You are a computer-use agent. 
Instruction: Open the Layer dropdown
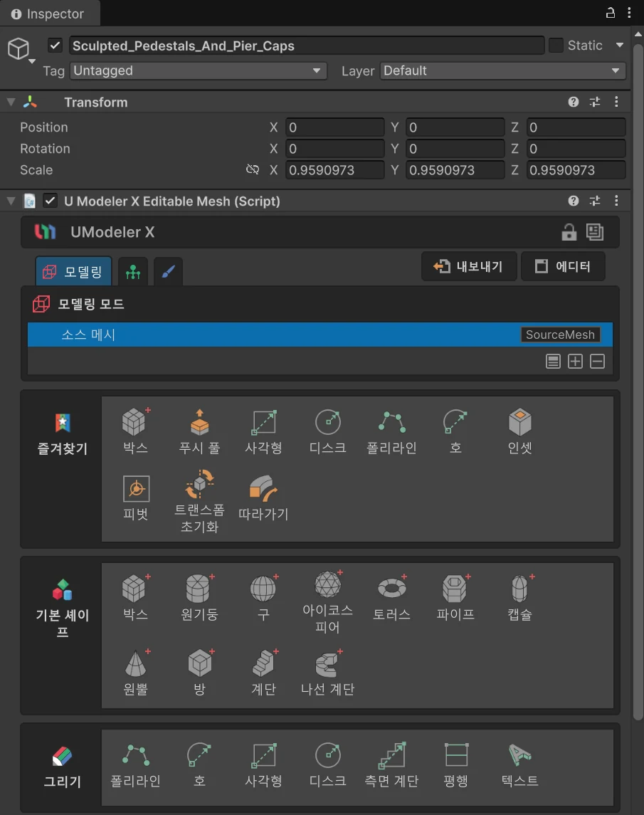502,70
